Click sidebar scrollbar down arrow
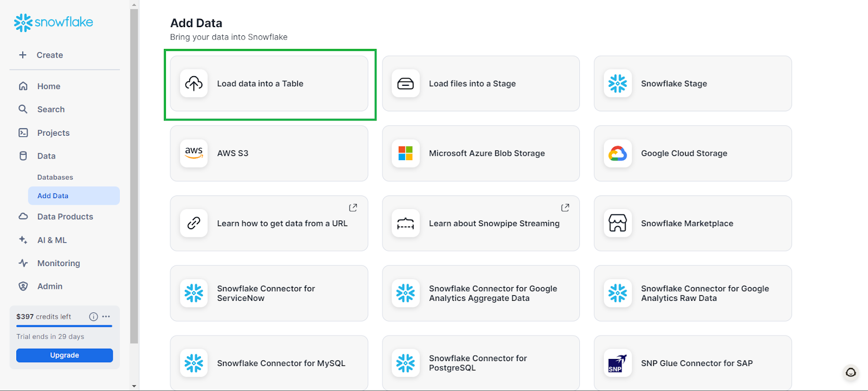 134,386
